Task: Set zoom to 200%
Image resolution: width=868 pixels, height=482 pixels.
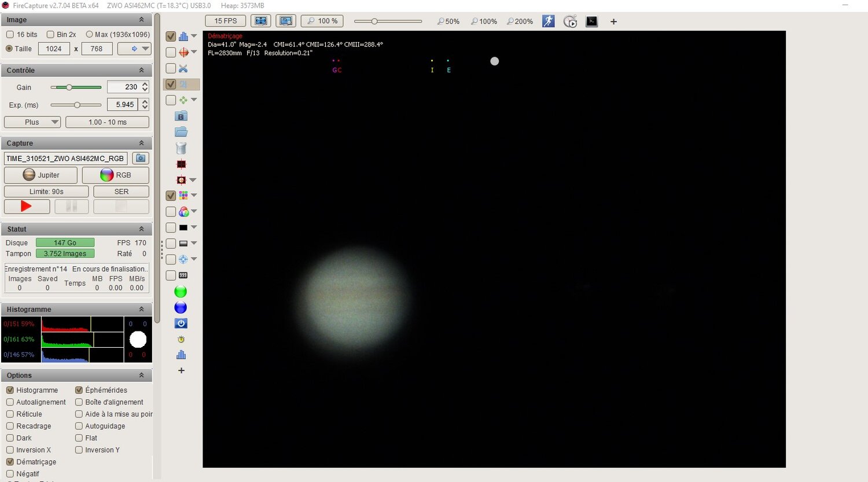Action: (520, 21)
